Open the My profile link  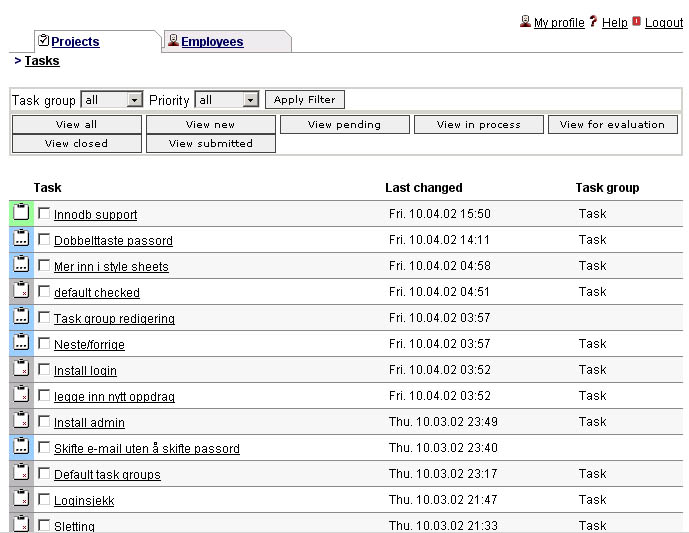pos(559,22)
